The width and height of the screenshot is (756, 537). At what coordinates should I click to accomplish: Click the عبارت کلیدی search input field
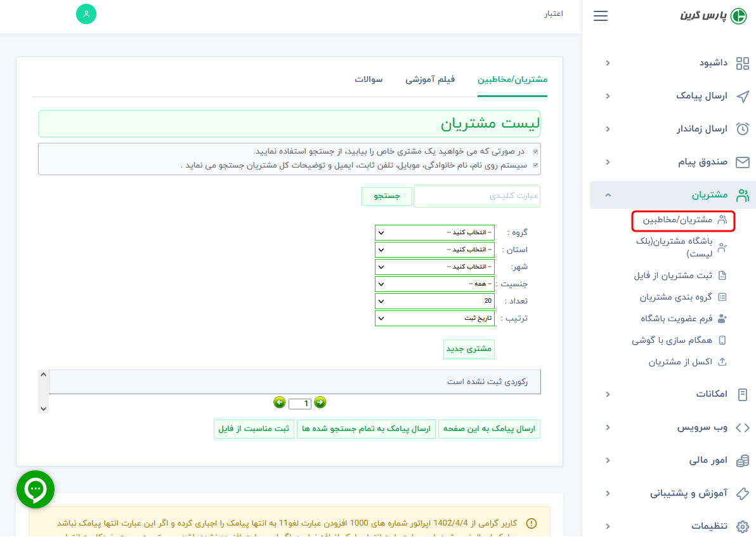point(476,196)
